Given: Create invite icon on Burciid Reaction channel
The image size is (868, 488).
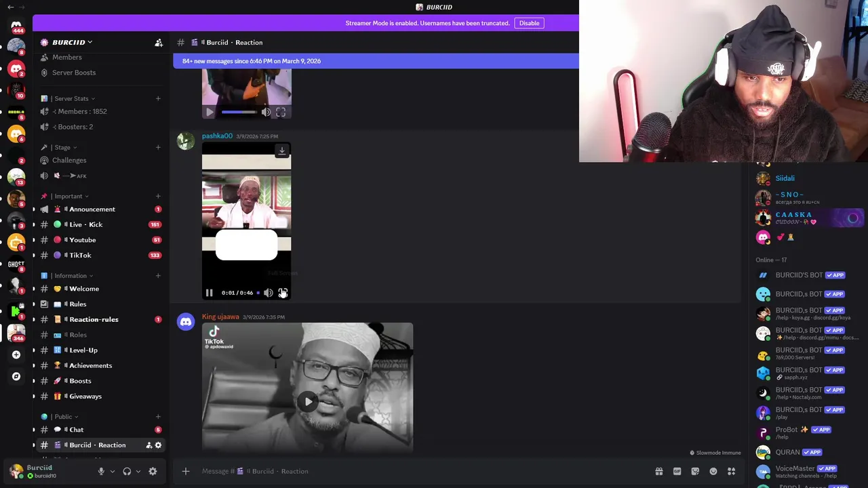Looking at the screenshot, I should point(149,445).
